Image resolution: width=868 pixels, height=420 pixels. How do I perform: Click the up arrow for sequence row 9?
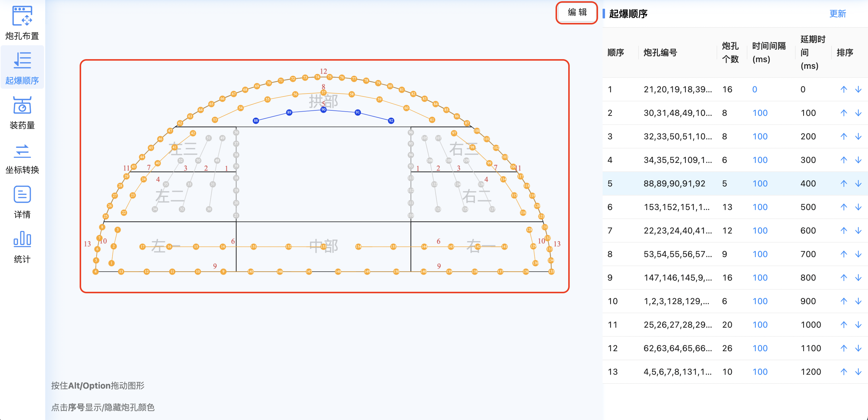point(843,277)
